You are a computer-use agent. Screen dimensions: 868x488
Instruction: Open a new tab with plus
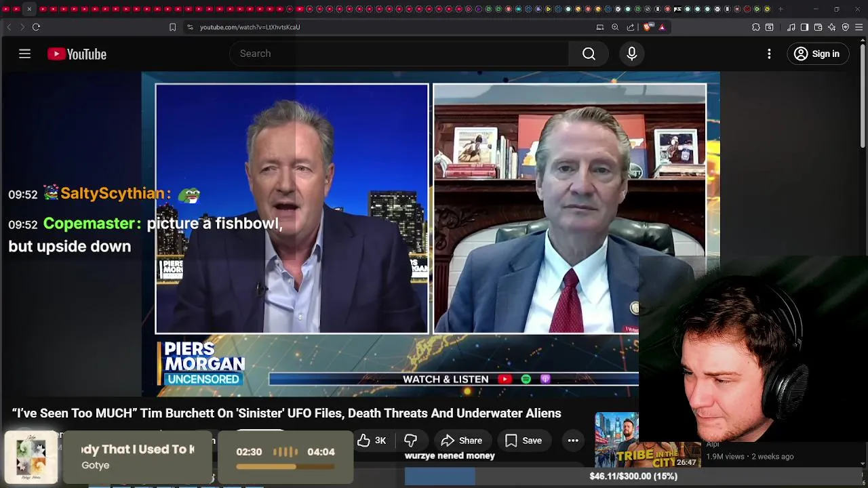(x=781, y=9)
